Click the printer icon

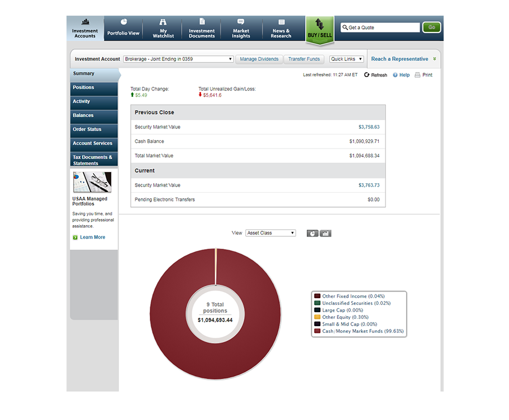pos(417,75)
